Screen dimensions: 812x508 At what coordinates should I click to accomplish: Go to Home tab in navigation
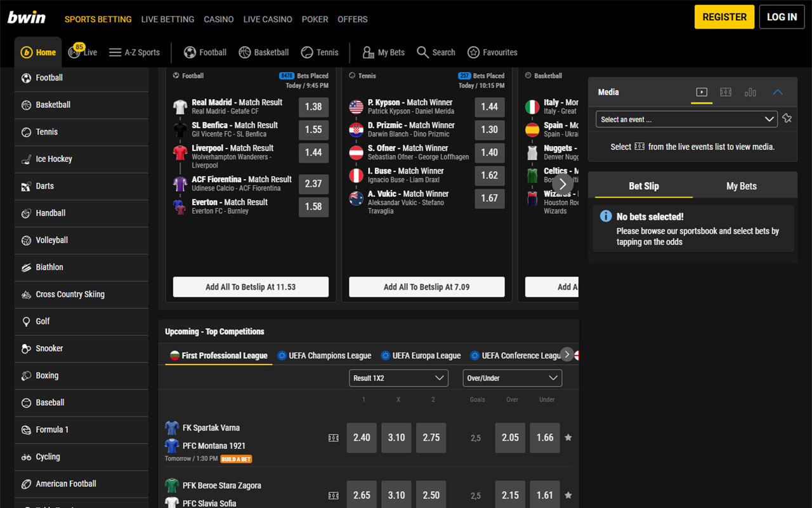coord(38,53)
